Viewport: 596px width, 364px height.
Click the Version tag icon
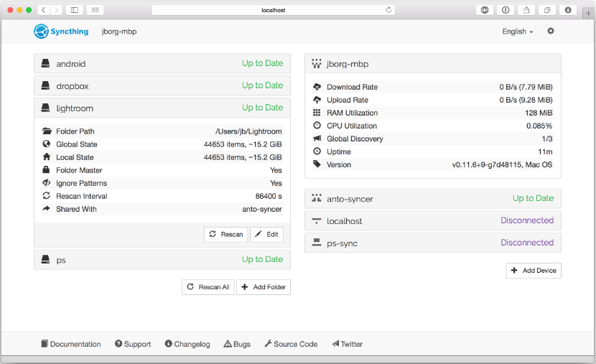(317, 164)
